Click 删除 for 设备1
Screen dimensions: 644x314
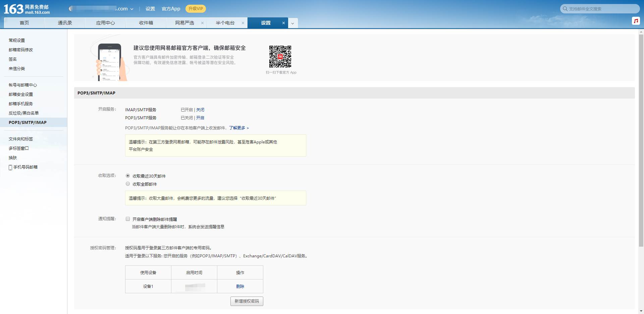point(240,287)
